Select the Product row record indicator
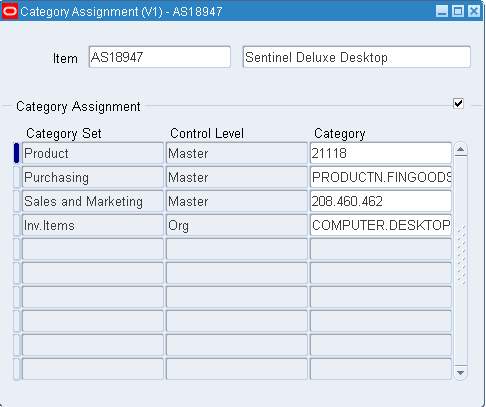 point(16,153)
